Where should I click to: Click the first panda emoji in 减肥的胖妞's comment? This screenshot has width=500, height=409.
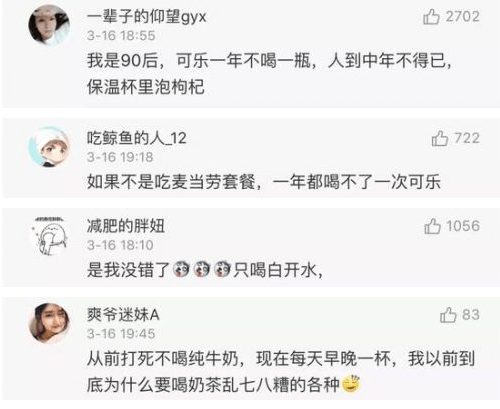click(181, 269)
